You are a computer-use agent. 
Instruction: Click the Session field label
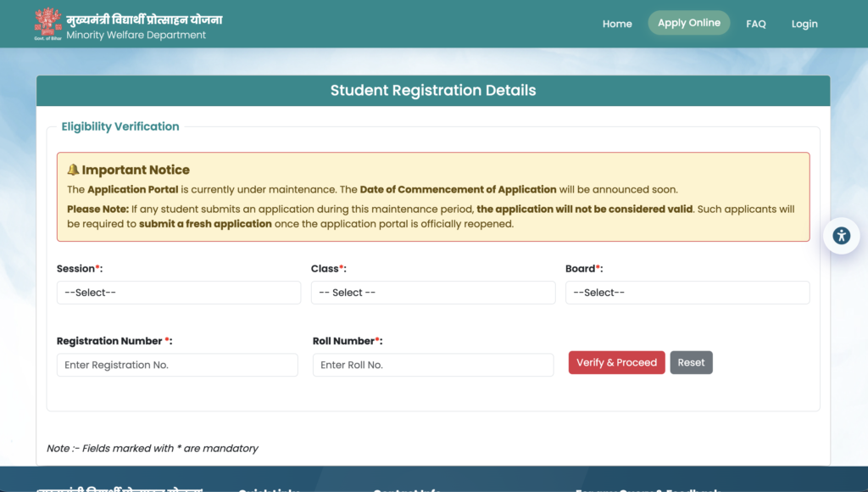pos(79,269)
